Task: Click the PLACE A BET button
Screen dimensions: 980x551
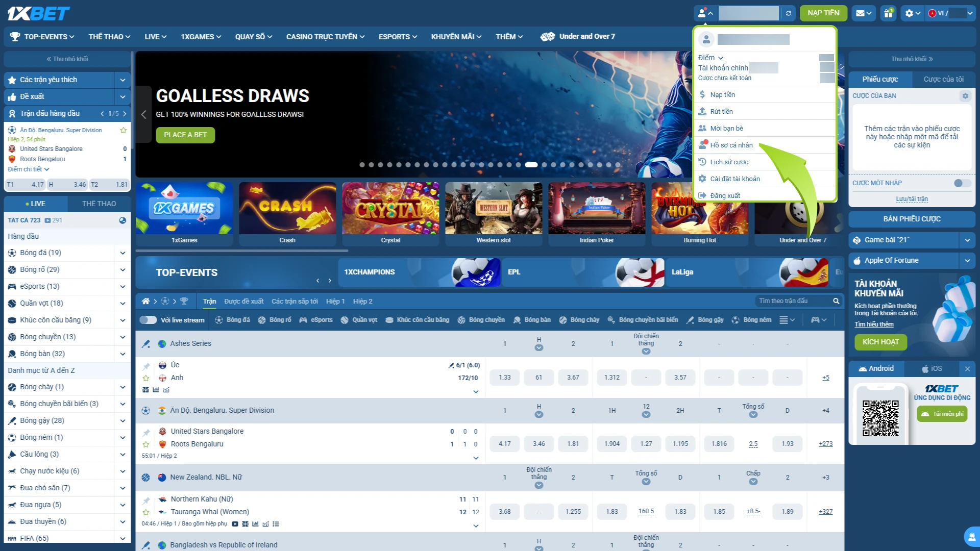Action: (185, 135)
